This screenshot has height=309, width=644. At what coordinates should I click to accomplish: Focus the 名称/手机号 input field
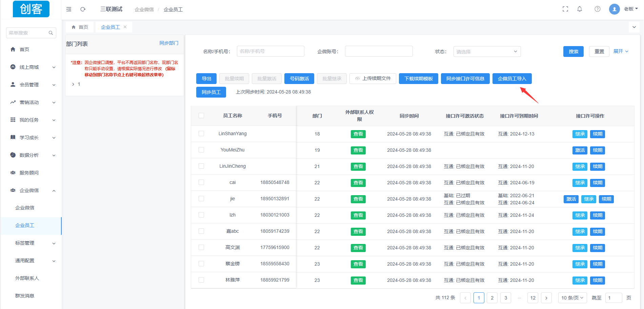click(x=270, y=52)
